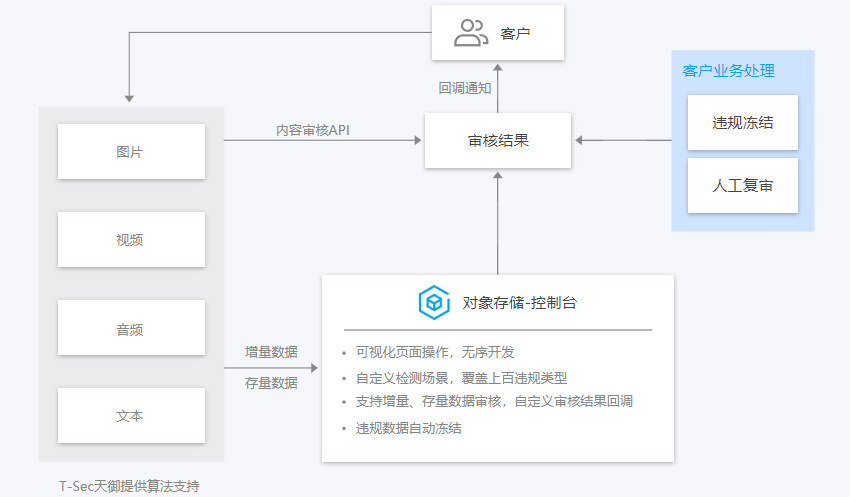This screenshot has height=497, width=850.
Task: Click the 增量数据 label
Action: tap(271, 352)
